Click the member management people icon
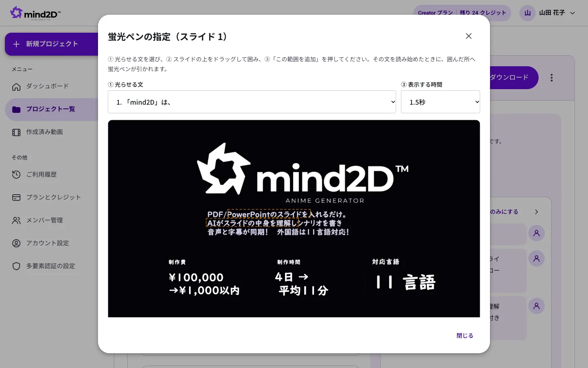The height and width of the screenshot is (368, 588). pyautogui.click(x=16, y=220)
